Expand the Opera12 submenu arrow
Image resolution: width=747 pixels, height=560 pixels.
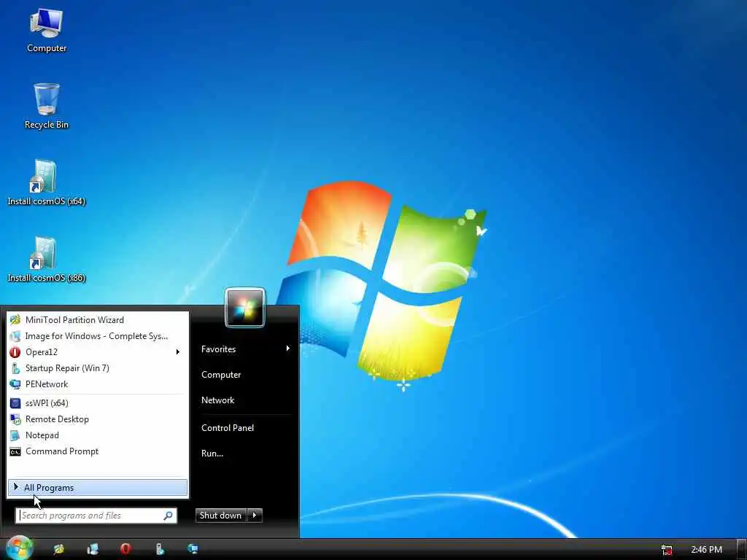tap(178, 352)
